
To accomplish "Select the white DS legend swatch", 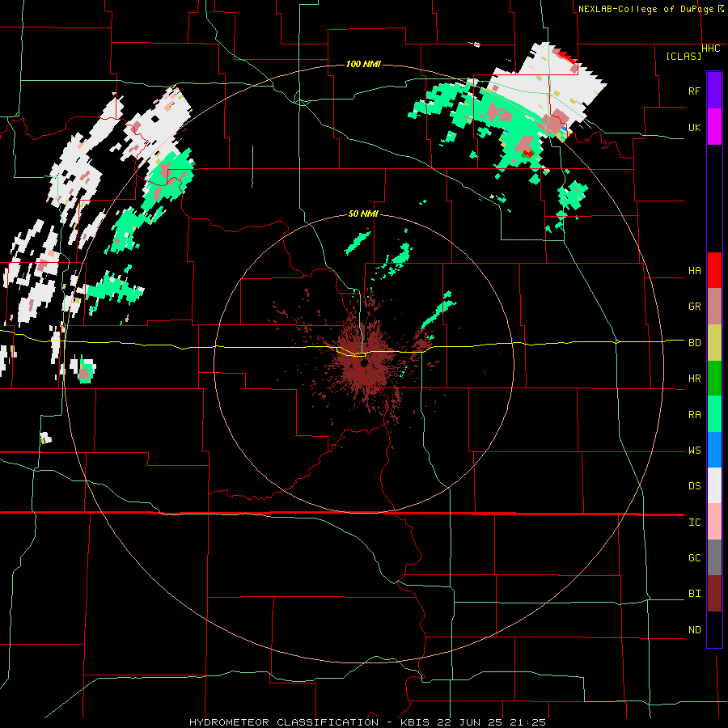I will tap(714, 485).
